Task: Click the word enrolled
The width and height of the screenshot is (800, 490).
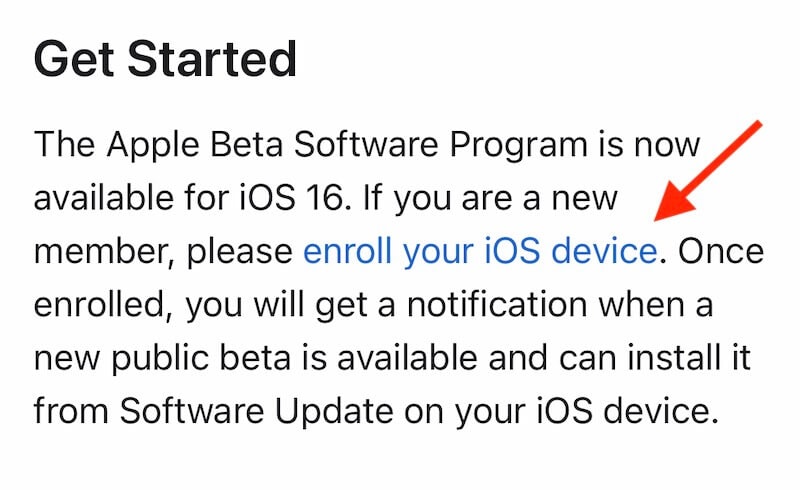Action: pyautogui.click(x=98, y=306)
